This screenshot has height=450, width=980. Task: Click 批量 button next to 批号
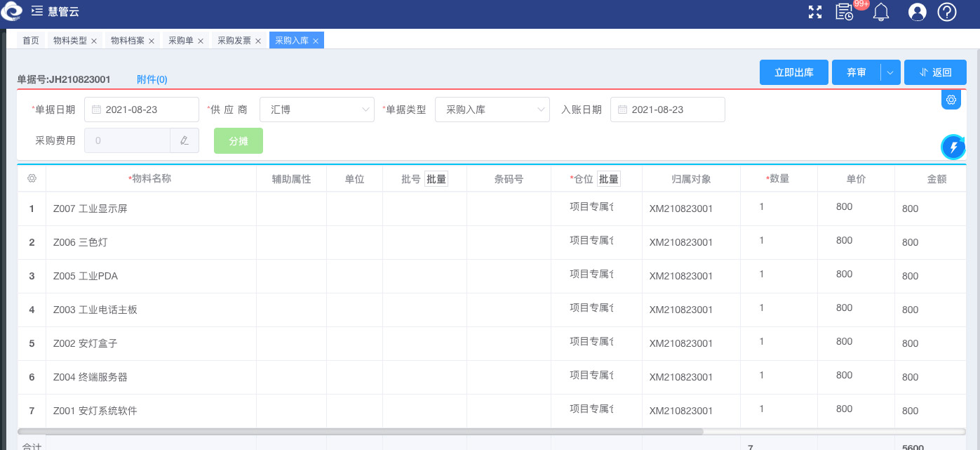tap(436, 179)
